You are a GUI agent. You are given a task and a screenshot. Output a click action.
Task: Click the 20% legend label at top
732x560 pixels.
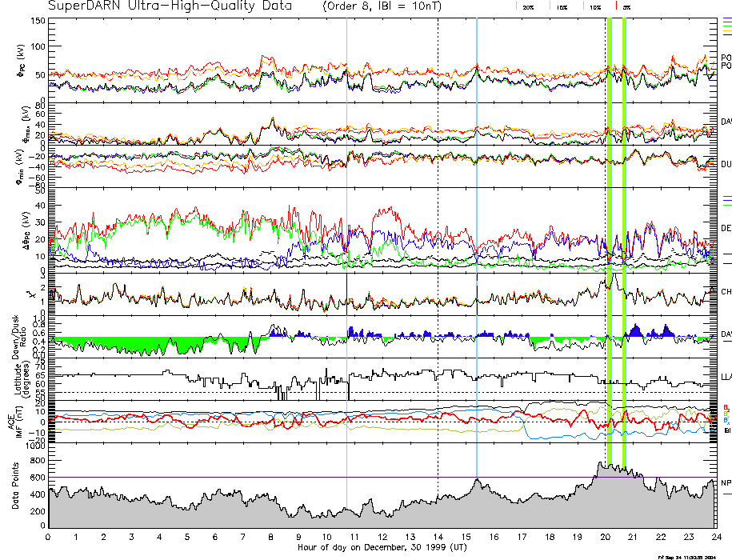(x=528, y=7)
